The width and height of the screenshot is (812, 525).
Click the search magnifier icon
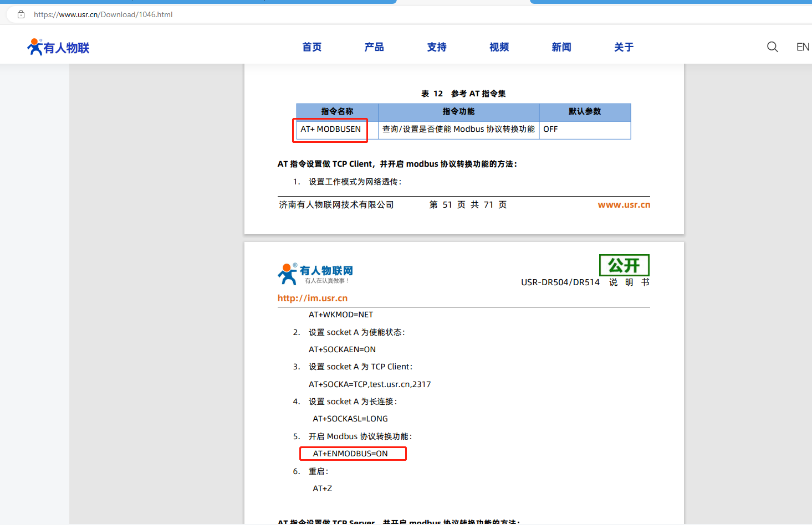(772, 47)
